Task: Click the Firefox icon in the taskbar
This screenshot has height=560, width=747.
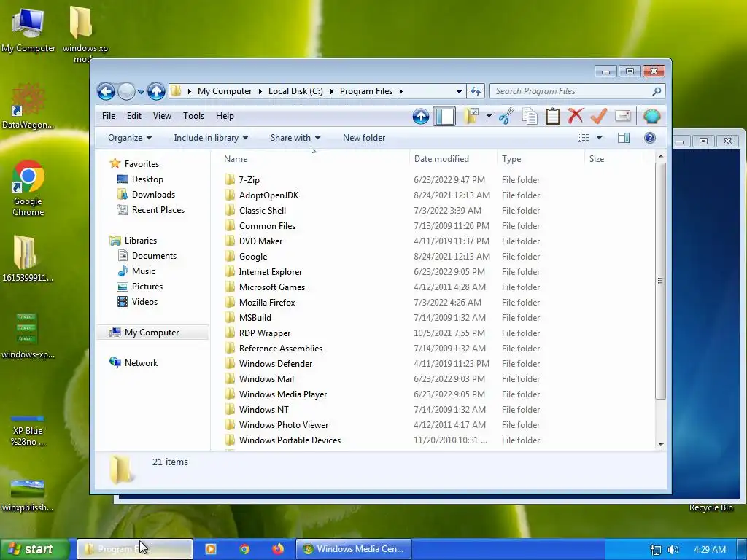Action: coord(277,549)
